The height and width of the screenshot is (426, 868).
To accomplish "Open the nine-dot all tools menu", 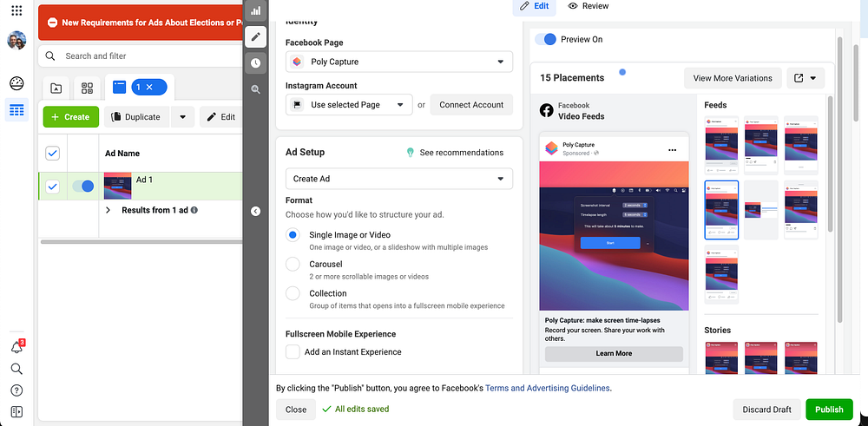I will coord(16,10).
